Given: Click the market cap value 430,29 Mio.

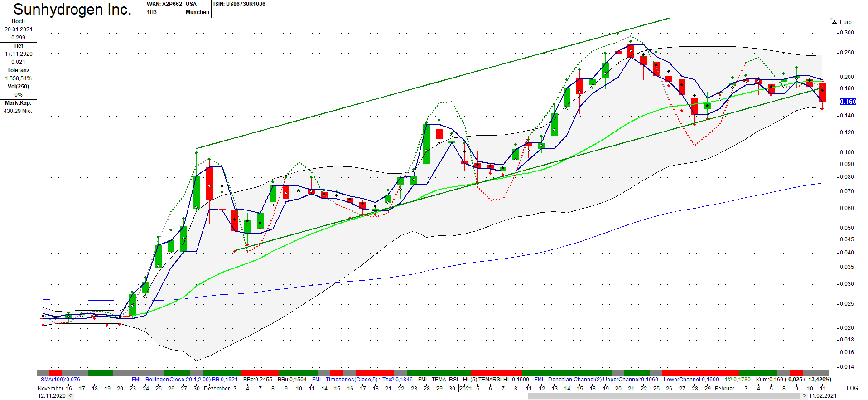Looking at the screenshot, I should click(18, 111).
